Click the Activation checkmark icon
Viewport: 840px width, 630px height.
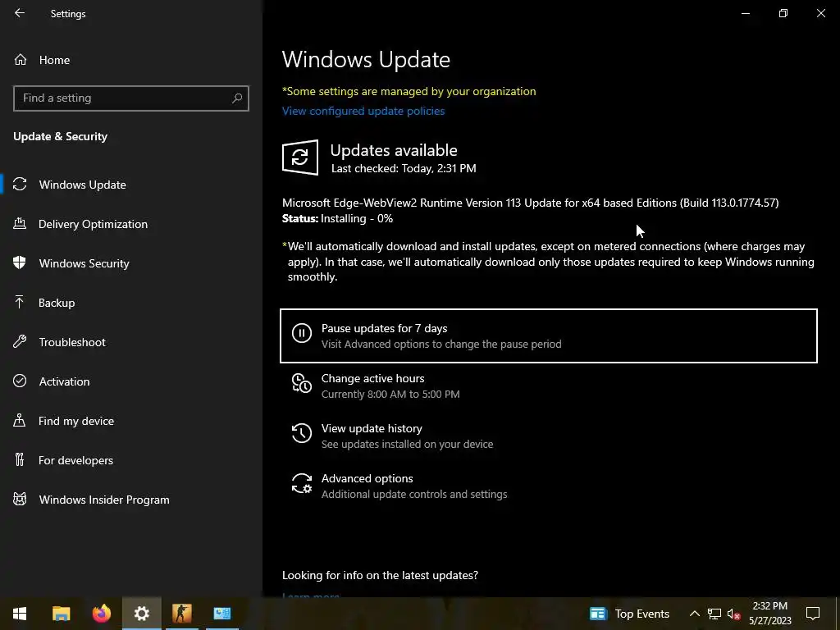click(20, 381)
